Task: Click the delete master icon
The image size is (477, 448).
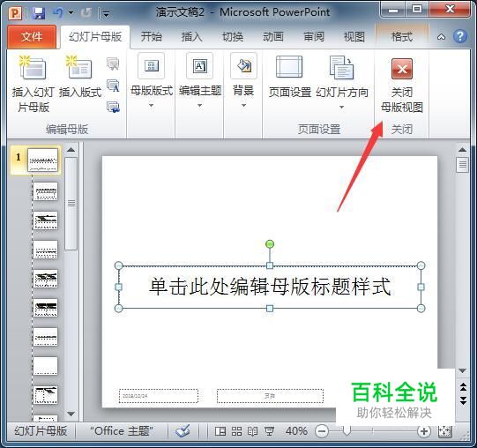Action: coord(113,63)
